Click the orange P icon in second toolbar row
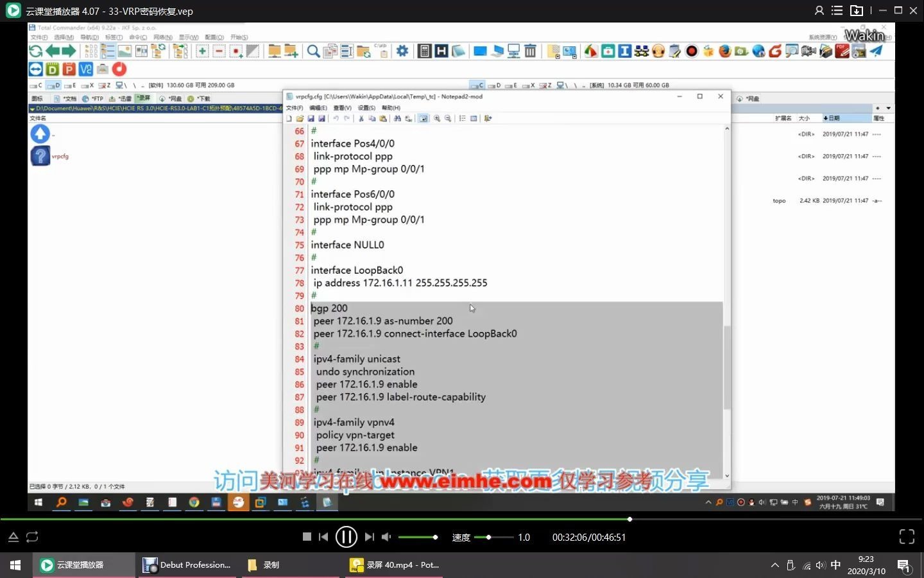924x578 pixels. coord(69,69)
